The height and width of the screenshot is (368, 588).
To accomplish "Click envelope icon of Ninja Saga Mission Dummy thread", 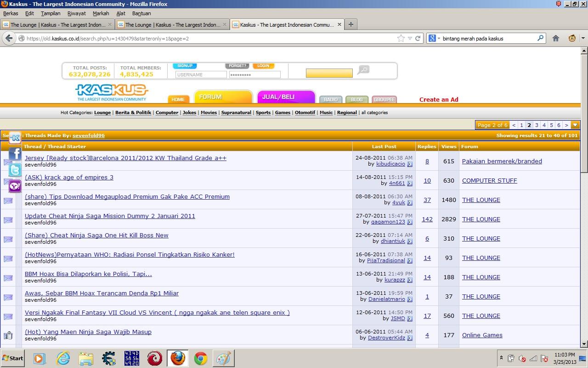I will [8, 220].
